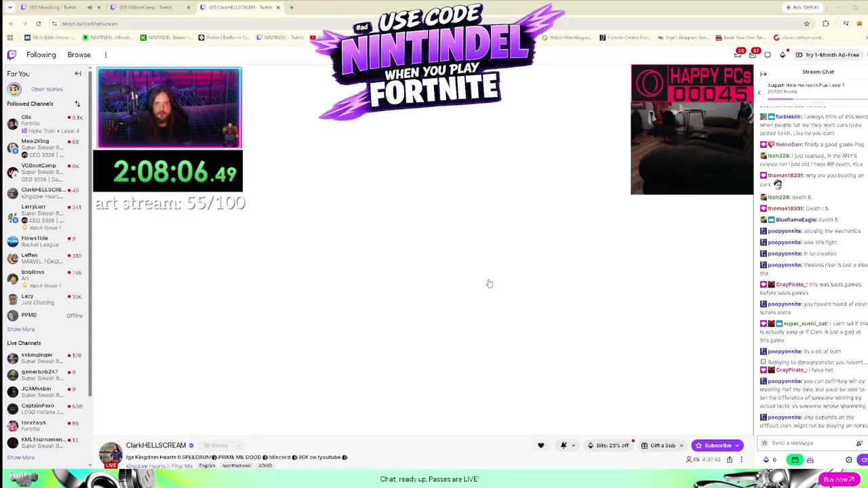Image resolution: width=868 pixels, height=488 pixels.
Task: Open the Following page
Action: pos(41,55)
